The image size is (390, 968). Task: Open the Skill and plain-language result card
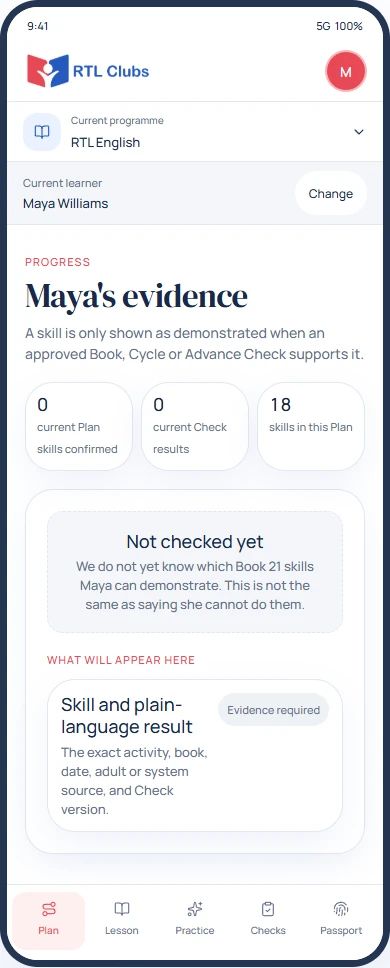[x=195, y=756]
